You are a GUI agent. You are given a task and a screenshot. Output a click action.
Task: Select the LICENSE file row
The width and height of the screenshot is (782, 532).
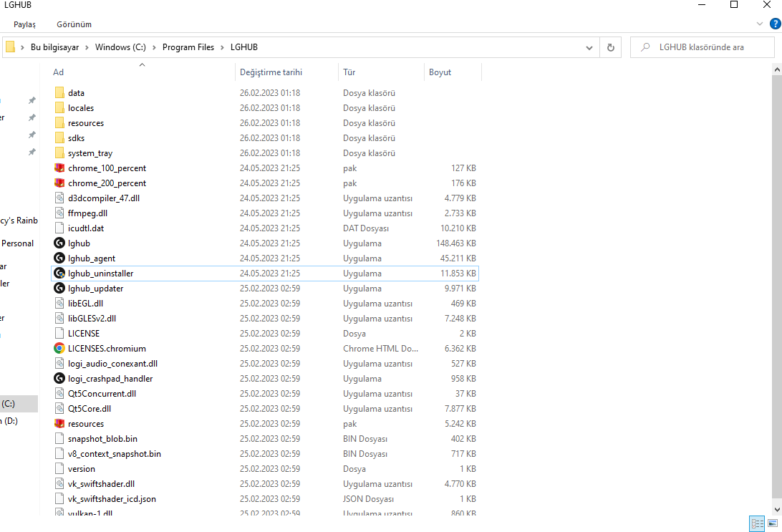tap(265, 334)
